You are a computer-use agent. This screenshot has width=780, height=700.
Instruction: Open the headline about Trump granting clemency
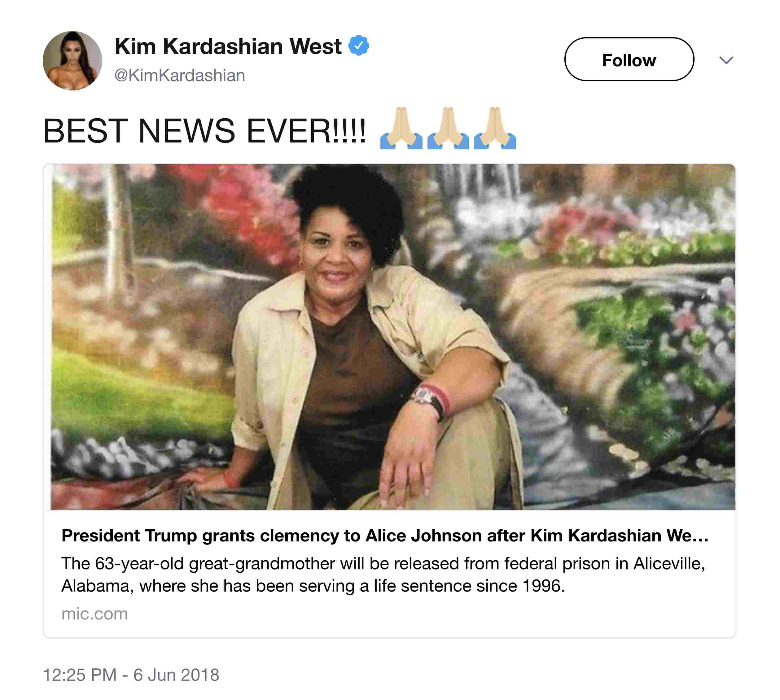pyautogui.click(x=385, y=536)
